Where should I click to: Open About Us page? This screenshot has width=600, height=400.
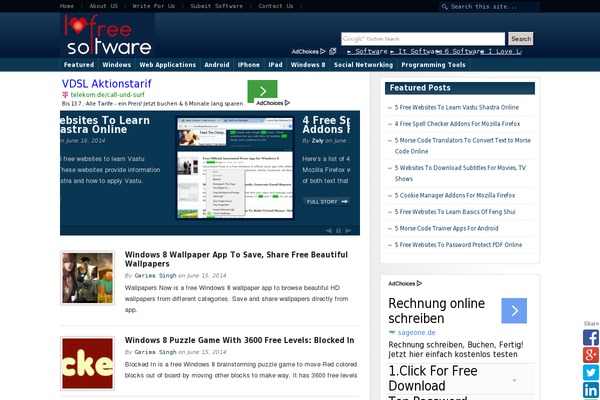coord(104,6)
